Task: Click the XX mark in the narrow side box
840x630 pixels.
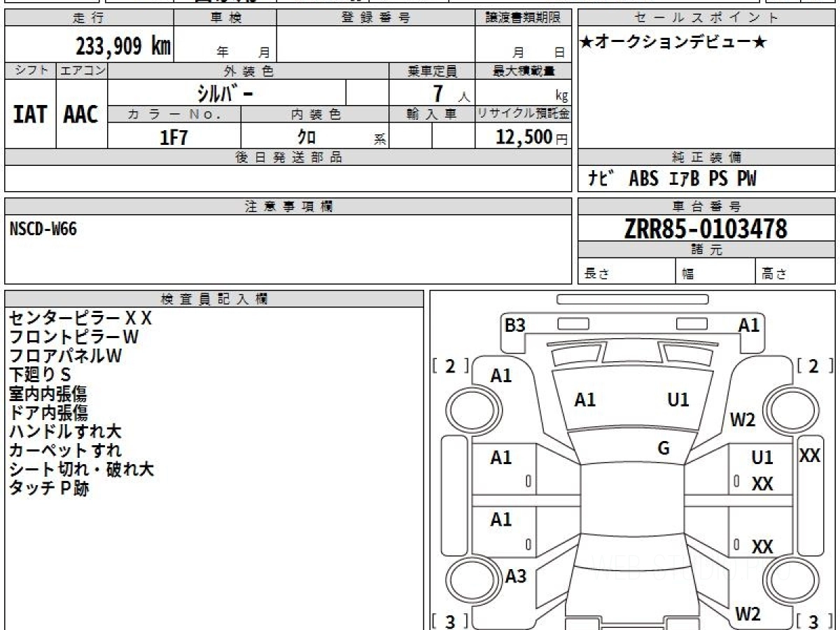Action: [x=810, y=456]
